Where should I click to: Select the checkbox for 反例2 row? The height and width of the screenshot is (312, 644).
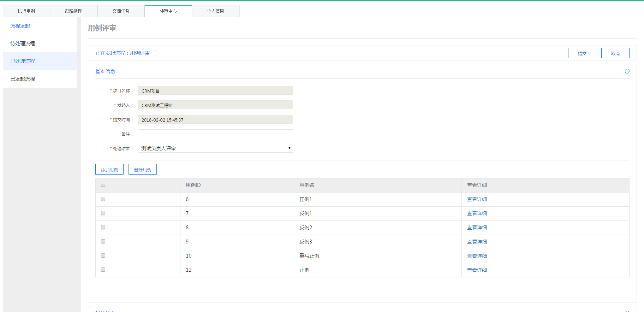point(103,227)
